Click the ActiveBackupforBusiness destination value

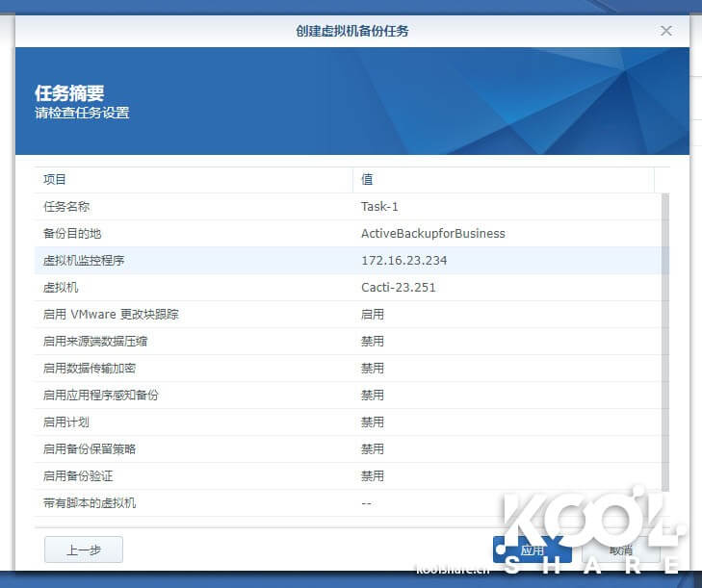click(x=432, y=234)
